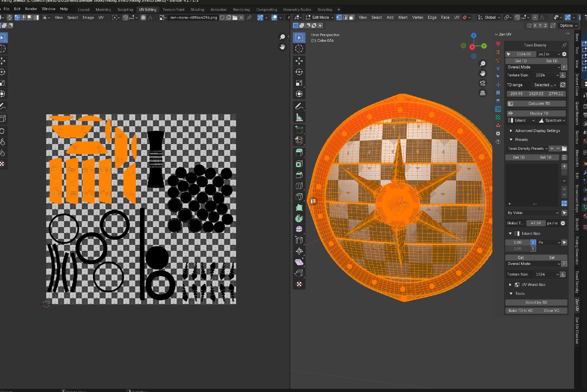Toggle camera view icon in 3D viewport
The image size is (587, 392).
click(482, 83)
